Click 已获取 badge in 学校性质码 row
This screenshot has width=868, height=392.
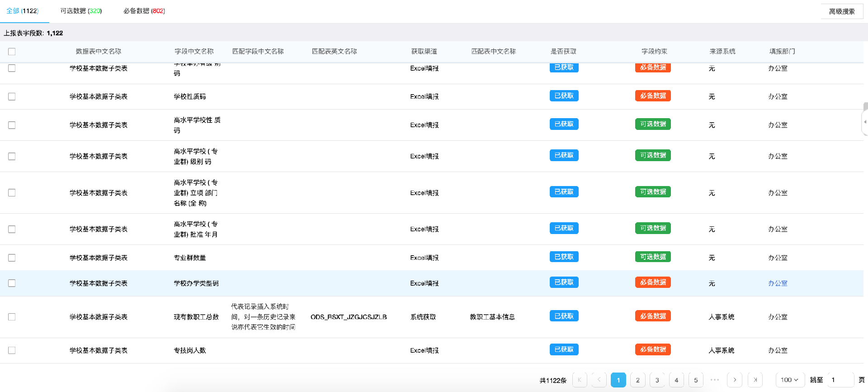click(x=564, y=96)
